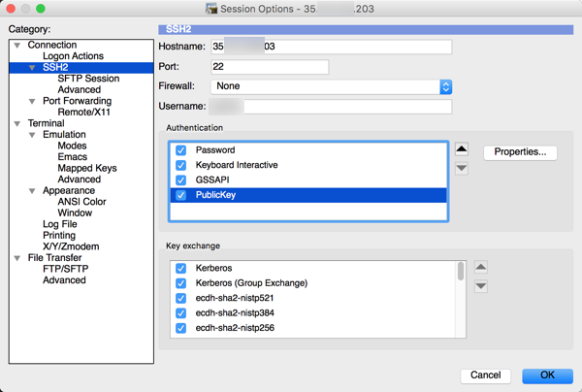The width and height of the screenshot is (582, 392).
Task: Click the Cancel button
Action: [486, 376]
